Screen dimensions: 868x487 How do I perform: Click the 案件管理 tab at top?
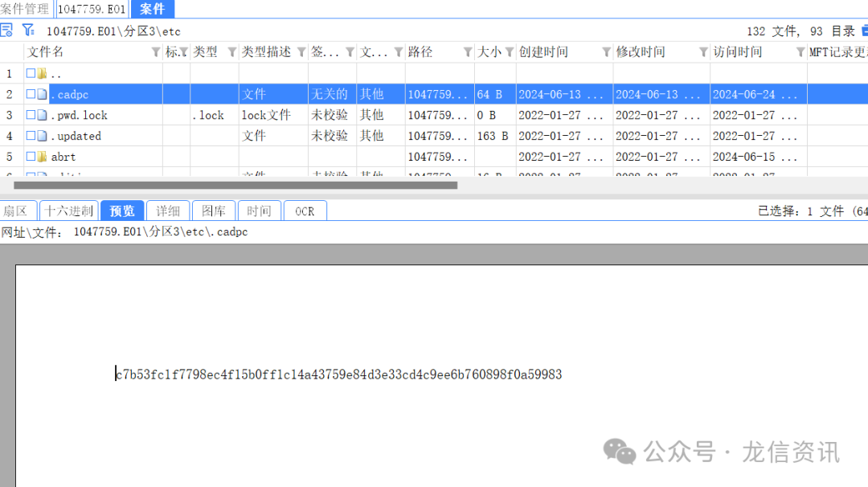point(26,9)
